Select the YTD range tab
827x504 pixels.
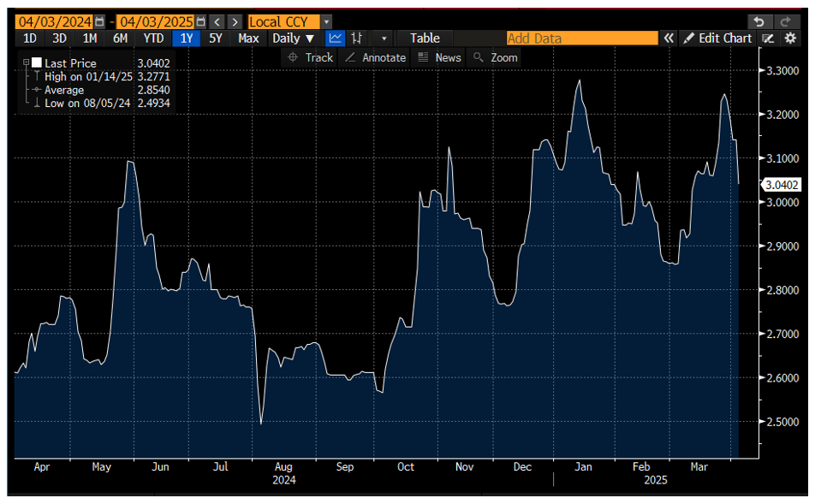click(x=153, y=38)
